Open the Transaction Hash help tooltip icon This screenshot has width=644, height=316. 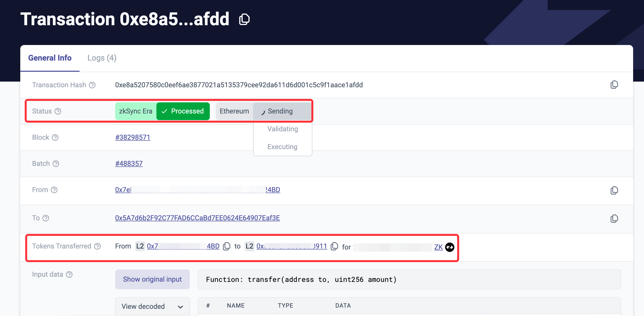click(x=92, y=85)
